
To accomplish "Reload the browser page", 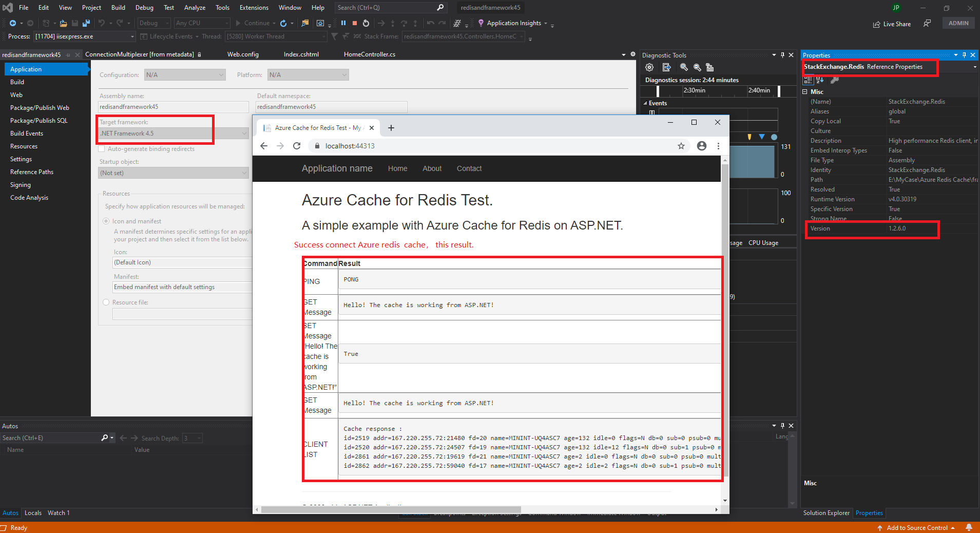I will (x=297, y=146).
